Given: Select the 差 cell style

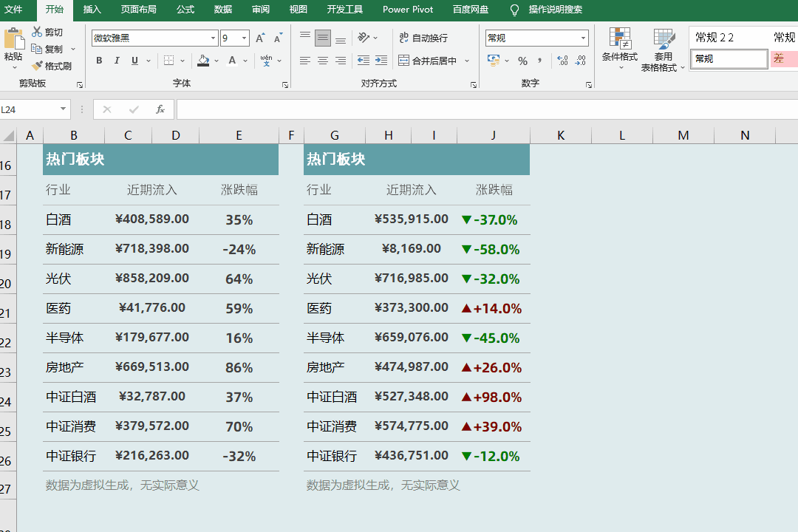Looking at the screenshot, I should [783, 59].
